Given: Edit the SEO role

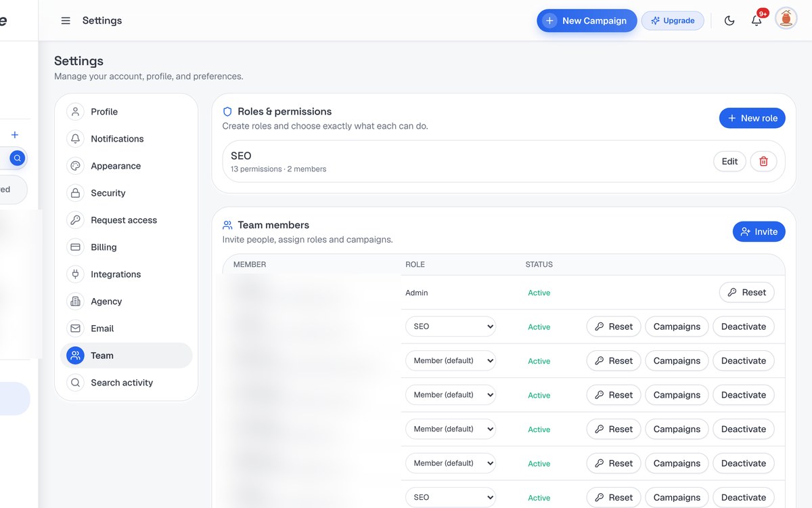Looking at the screenshot, I should 729,161.
